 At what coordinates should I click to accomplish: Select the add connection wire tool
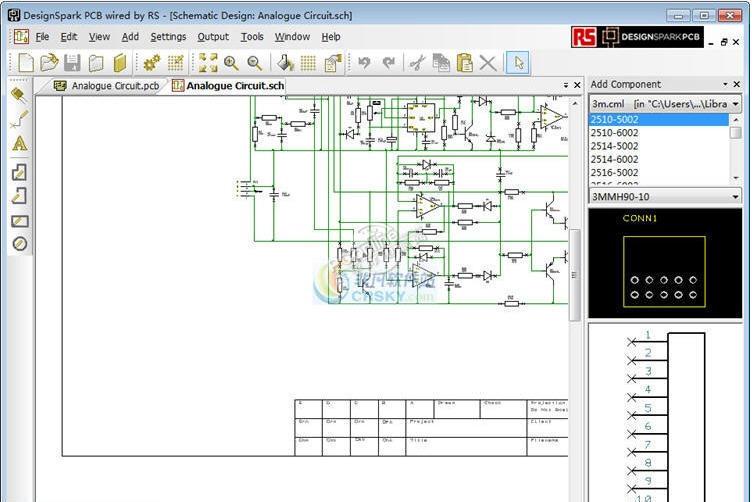coord(19,119)
